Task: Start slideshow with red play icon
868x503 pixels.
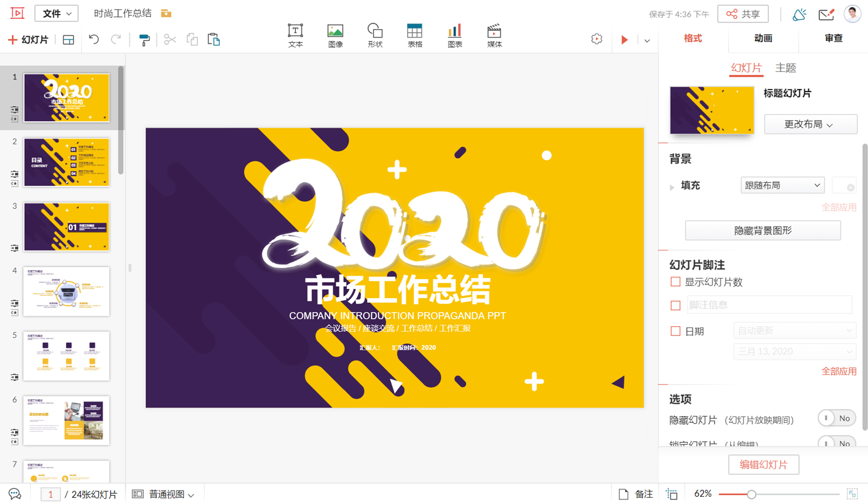Action: pos(624,40)
